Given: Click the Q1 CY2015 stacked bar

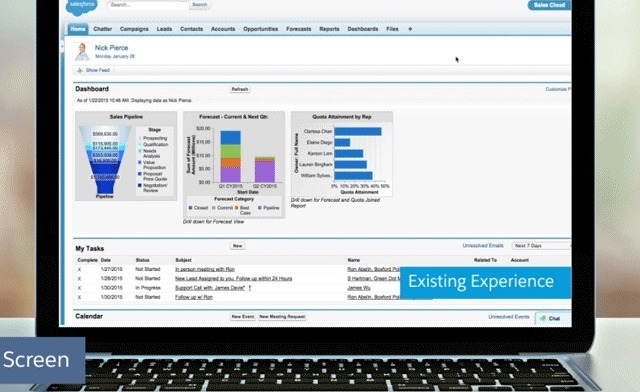Looking at the screenshot, I should [x=231, y=156].
